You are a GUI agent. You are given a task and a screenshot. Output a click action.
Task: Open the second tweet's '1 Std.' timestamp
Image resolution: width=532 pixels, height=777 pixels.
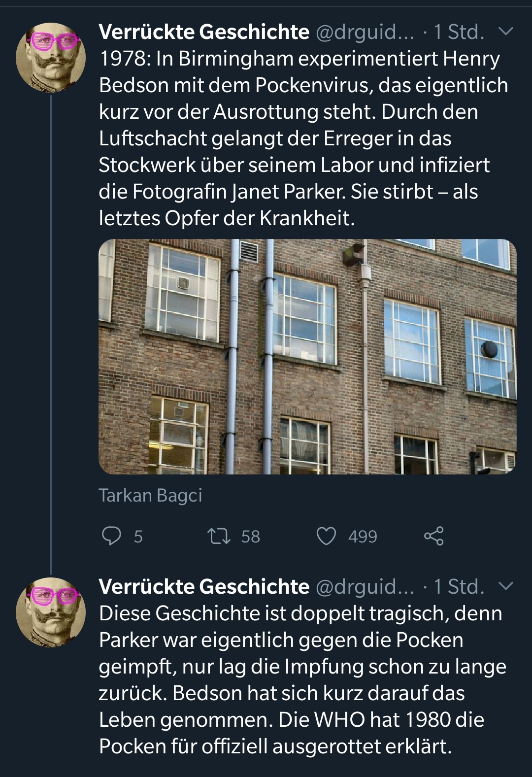(x=459, y=586)
